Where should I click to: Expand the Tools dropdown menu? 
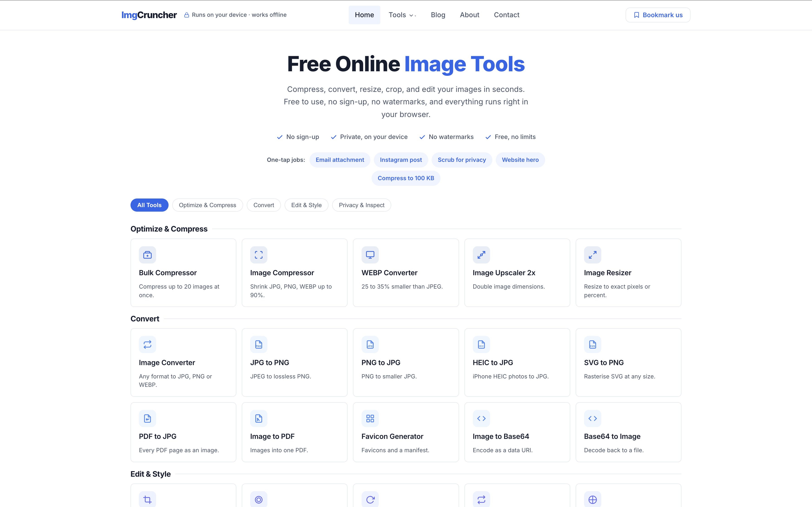(x=402, y=15)
